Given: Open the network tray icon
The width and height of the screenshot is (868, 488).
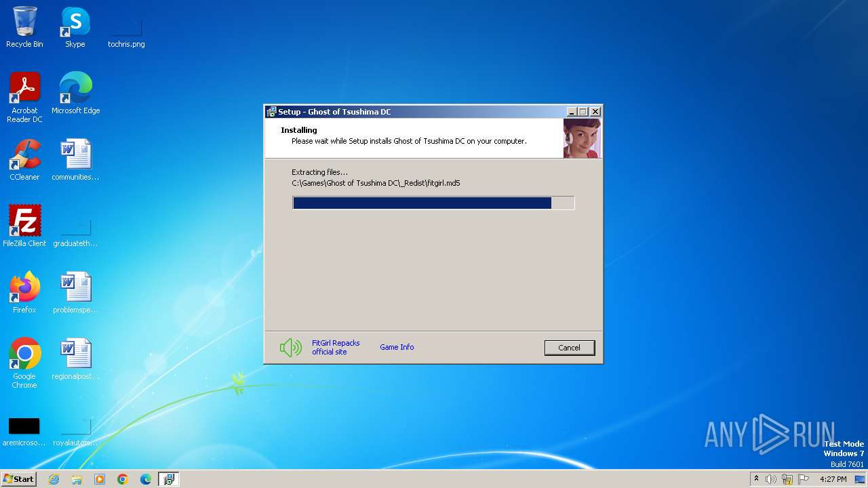Looking at the screenshot, I should pyautogui.click(x=787, y=479).
